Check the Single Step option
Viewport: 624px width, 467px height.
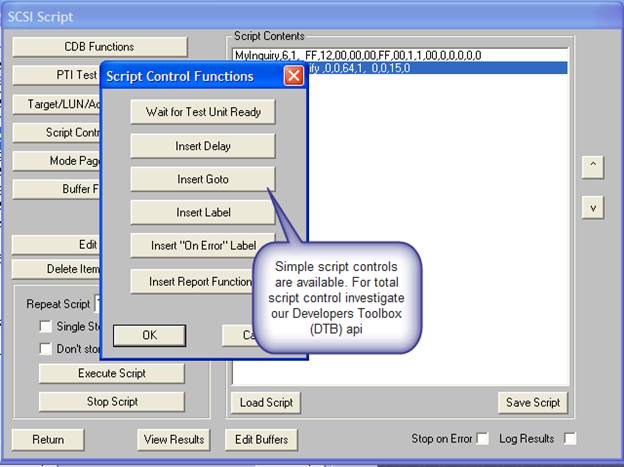pos(45,327)
